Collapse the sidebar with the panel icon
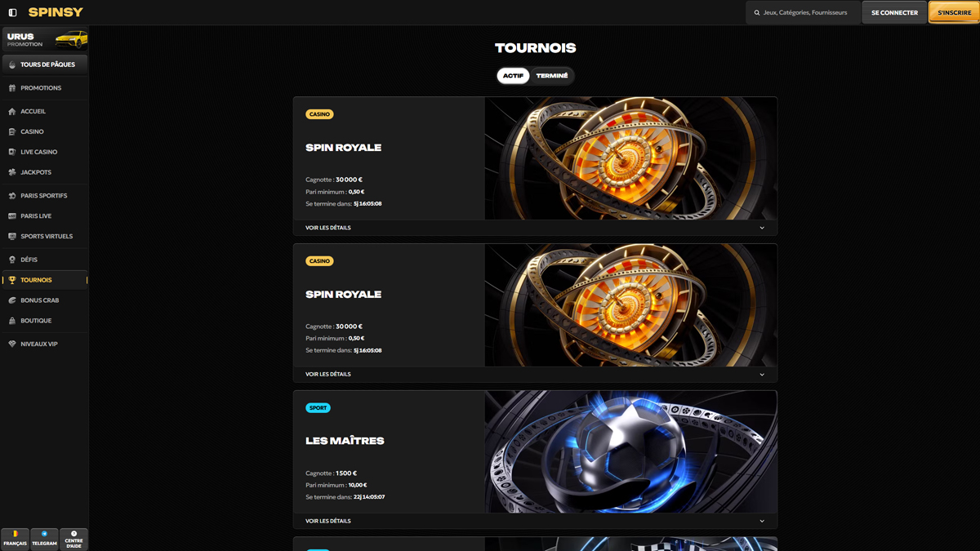This screenshot has width=980, height=551. [x=12, y=12]
